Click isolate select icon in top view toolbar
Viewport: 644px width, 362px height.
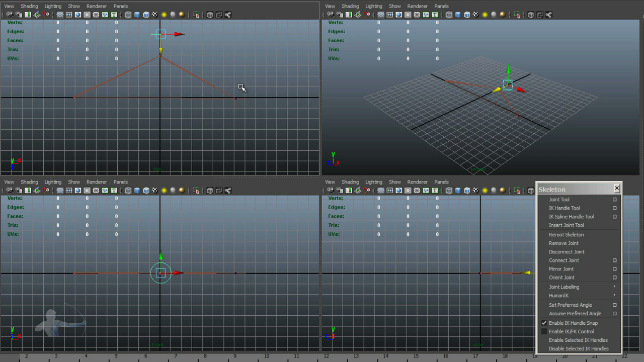(x=196, y=15)
